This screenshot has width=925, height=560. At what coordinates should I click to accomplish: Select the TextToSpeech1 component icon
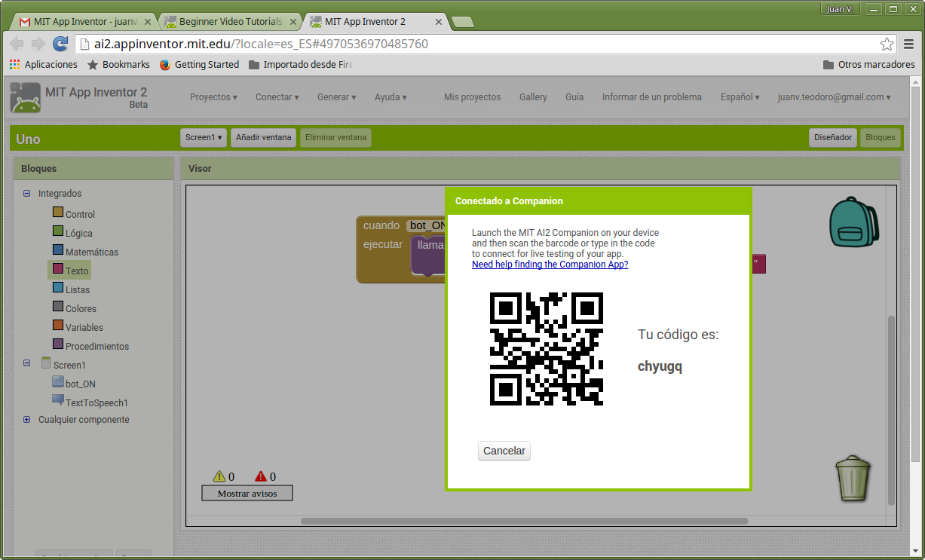coord(58,401)
